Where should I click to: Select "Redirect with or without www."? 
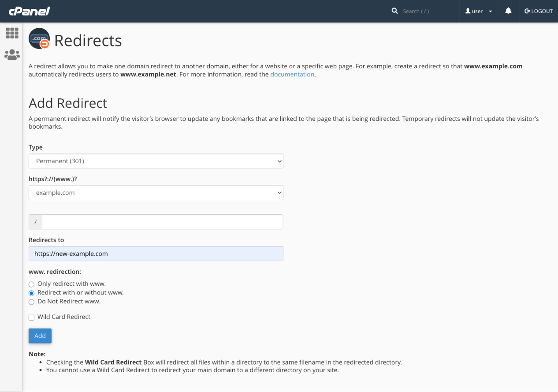[x=31, y=293]
